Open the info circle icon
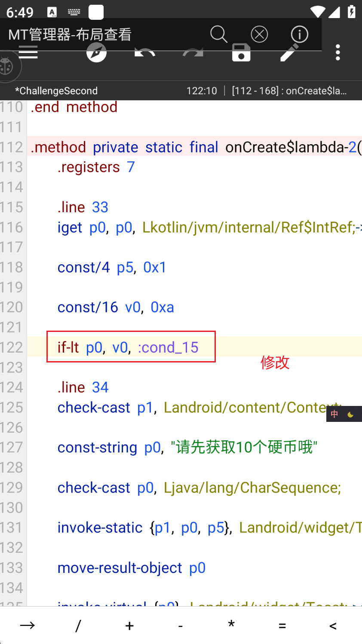The image size is (362, 644). pos(299,34)
